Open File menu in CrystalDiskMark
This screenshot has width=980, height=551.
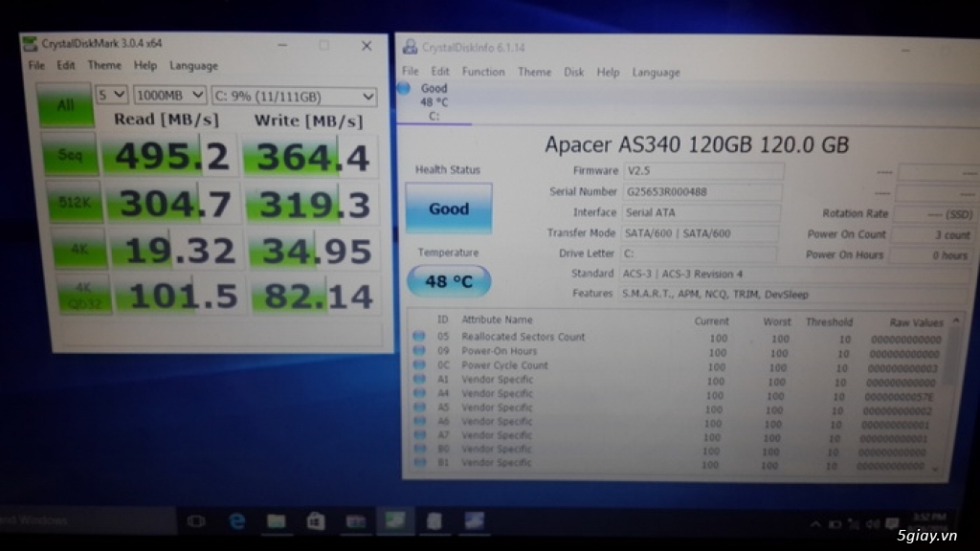point(36,65)
